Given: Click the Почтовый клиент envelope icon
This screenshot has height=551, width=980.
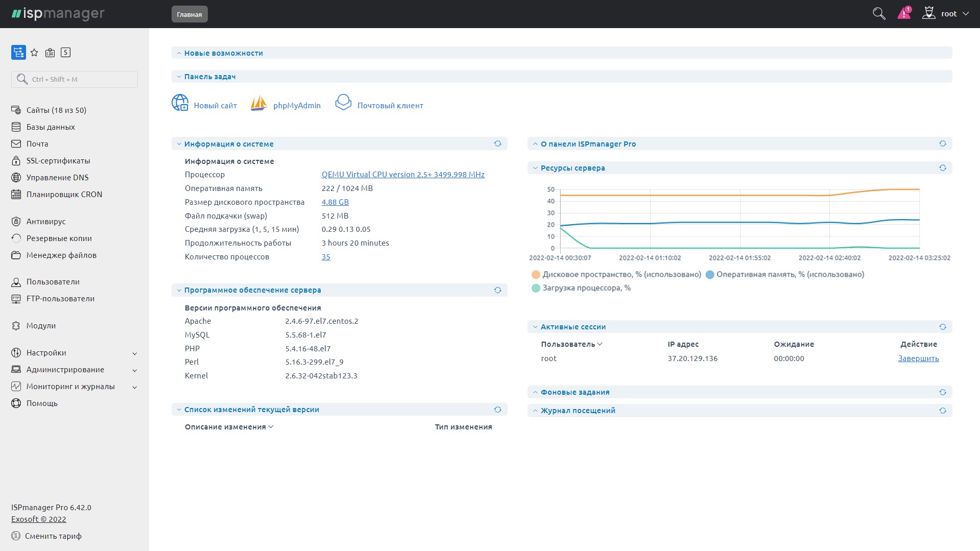Looking at the screenshot, I should pos(343,103).
